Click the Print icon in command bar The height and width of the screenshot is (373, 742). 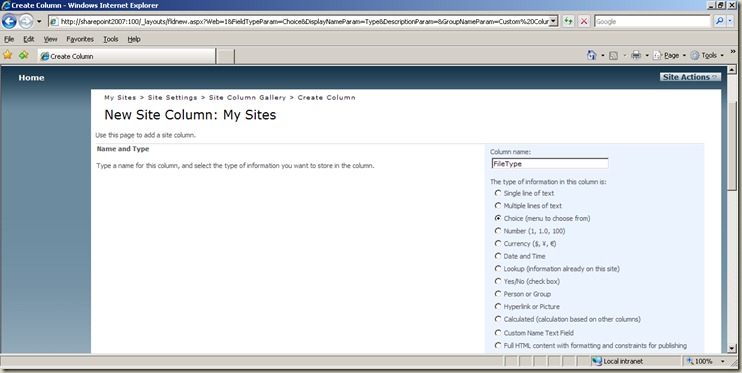tap(636, 55)
